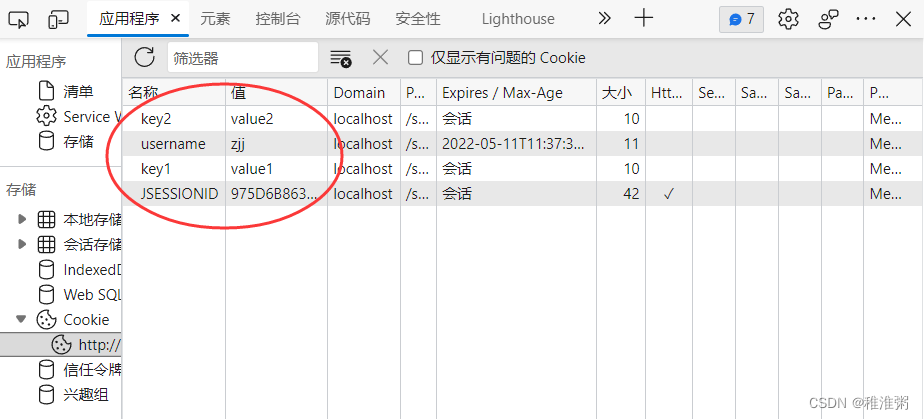The height and width of the screenshot is (419, 924).
Task: Open 存储 under 应用程序
Action: (78, 141)
